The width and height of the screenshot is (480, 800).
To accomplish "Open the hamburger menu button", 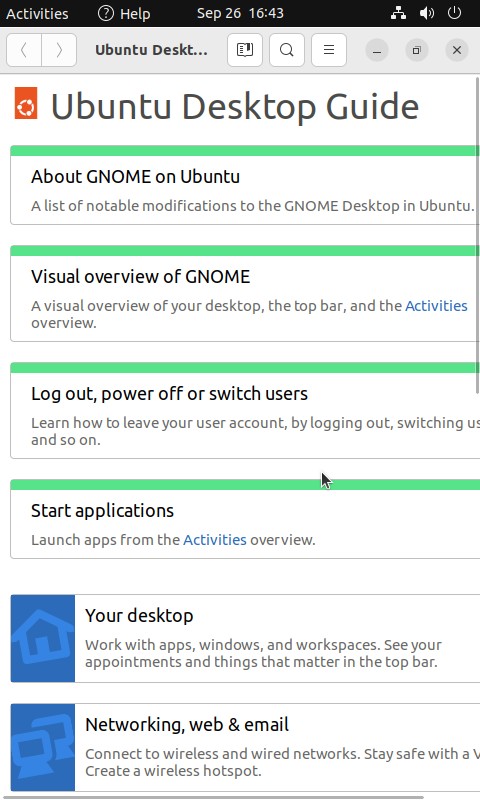I will (329, 50).
